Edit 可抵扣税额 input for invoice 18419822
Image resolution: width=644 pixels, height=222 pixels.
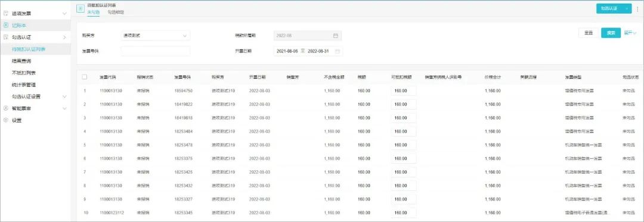click(x=404, y=104)
